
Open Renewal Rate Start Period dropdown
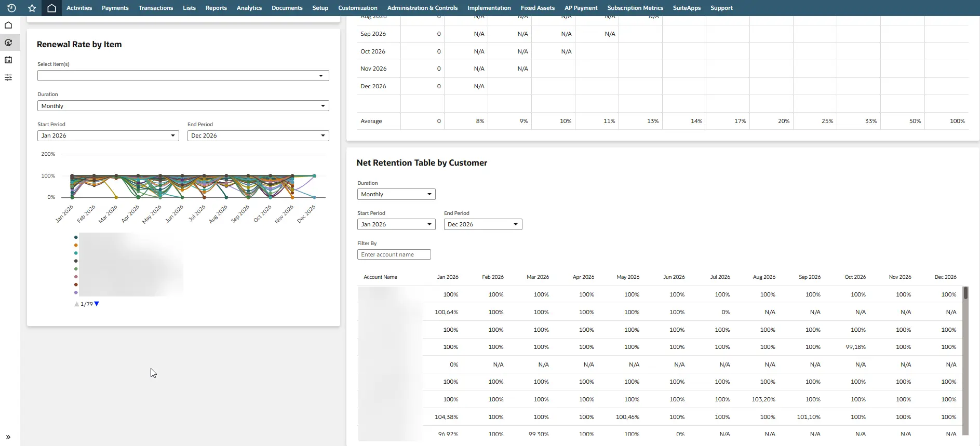coord(108,136)
